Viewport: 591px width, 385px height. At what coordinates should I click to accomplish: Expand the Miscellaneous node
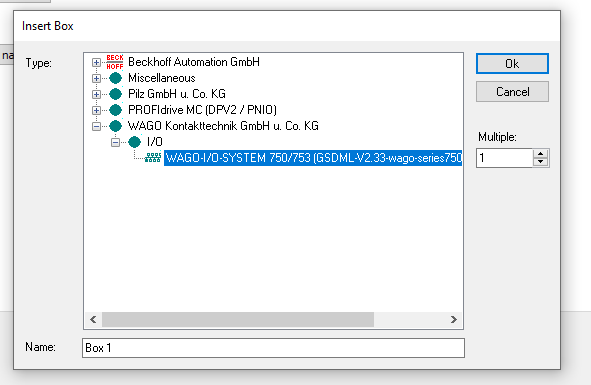click(x=96, y=78)
